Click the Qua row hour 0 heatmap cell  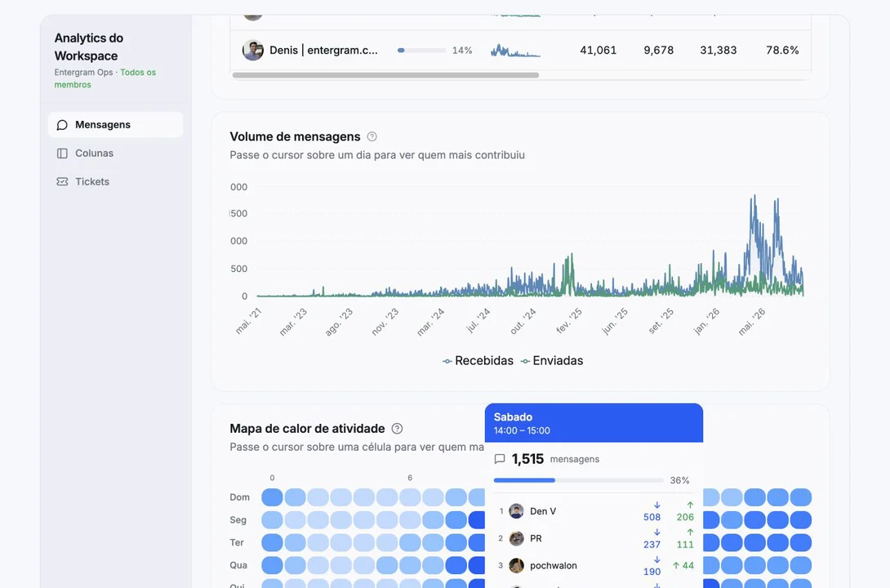click(x=272, y=565)
